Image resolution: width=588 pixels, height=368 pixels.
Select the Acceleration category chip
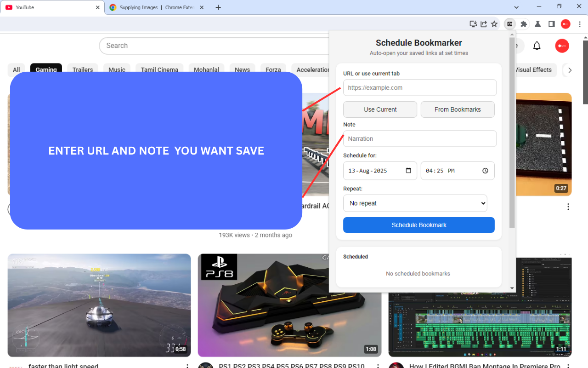point(311,70)
